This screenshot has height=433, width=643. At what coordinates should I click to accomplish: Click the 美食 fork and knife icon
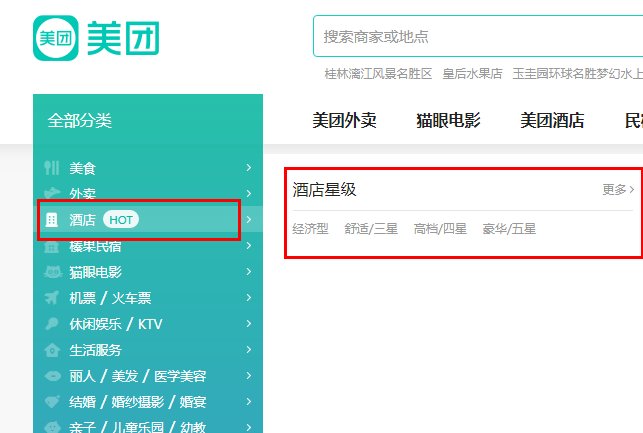pyautogui.click(x=52, y=168)
